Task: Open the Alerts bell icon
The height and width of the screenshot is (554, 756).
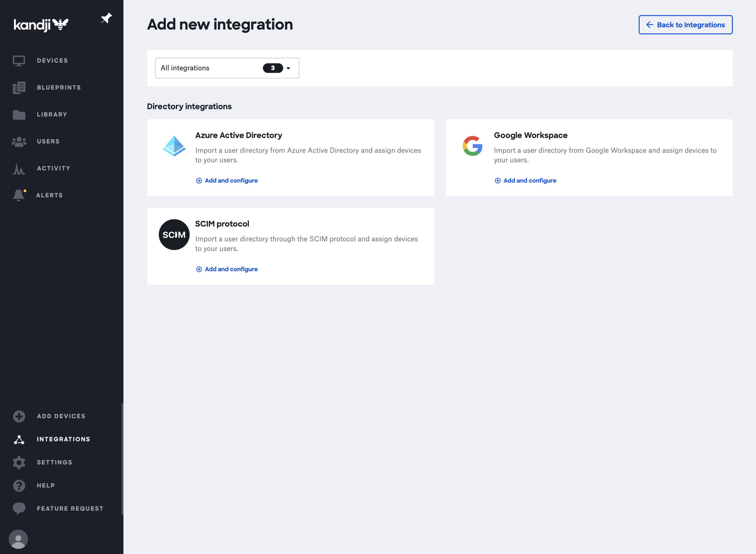Action: coord(19,195)
